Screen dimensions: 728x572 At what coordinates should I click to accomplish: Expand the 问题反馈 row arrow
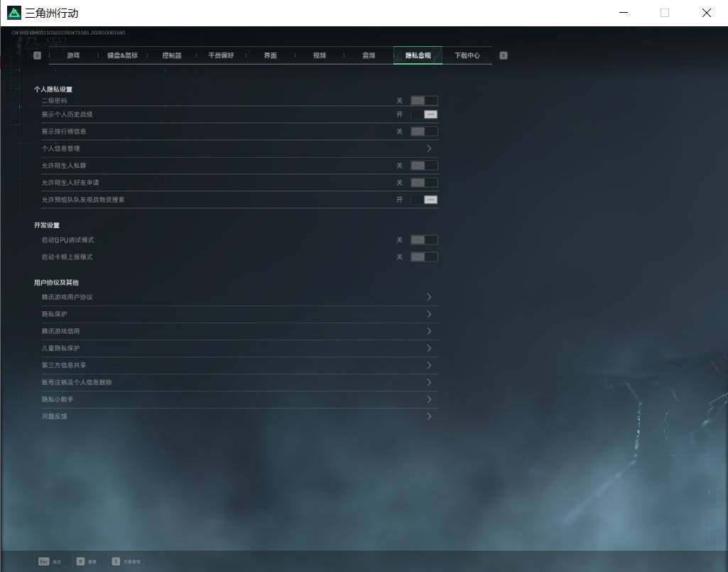click(x=429, y=416)
